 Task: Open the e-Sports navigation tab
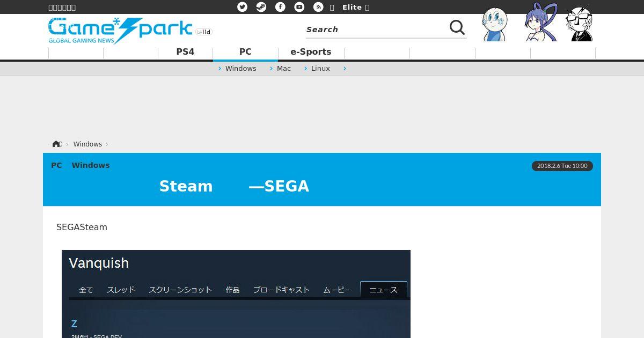pyautogui.click(x=311, y=52)
